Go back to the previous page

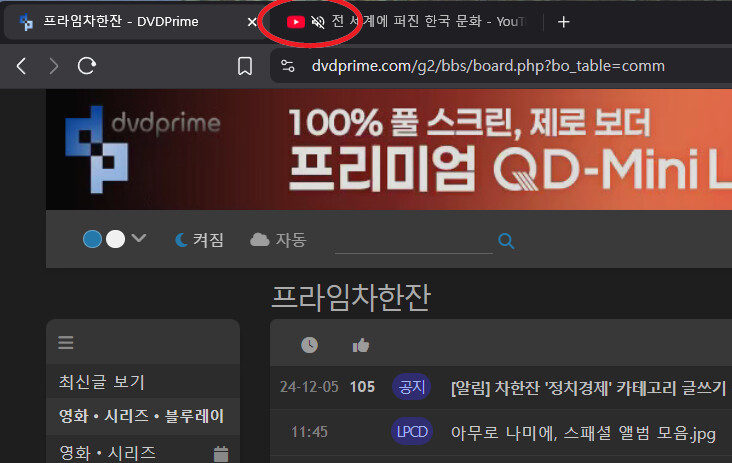point(21,66)
